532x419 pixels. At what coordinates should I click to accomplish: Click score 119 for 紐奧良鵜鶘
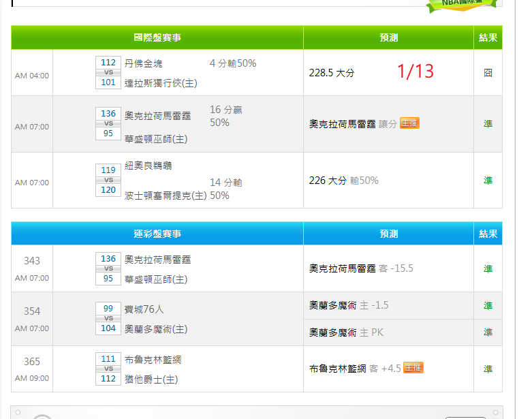point(108,170)
